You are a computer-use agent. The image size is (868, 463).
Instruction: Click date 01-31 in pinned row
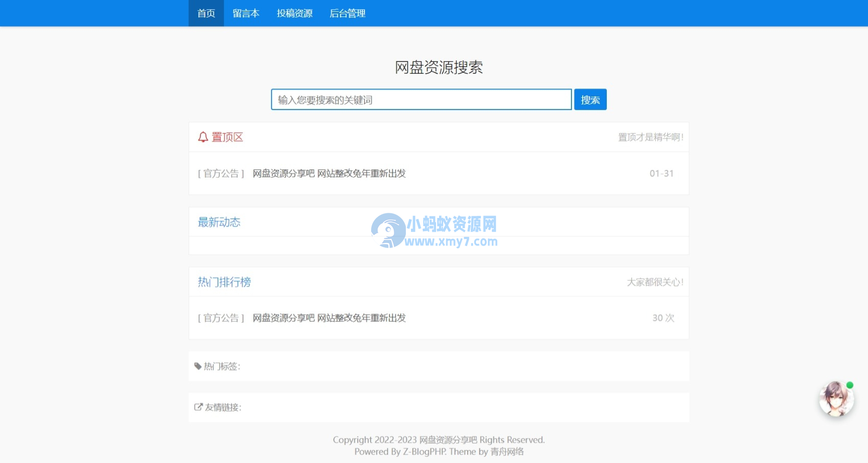[661, 173]
